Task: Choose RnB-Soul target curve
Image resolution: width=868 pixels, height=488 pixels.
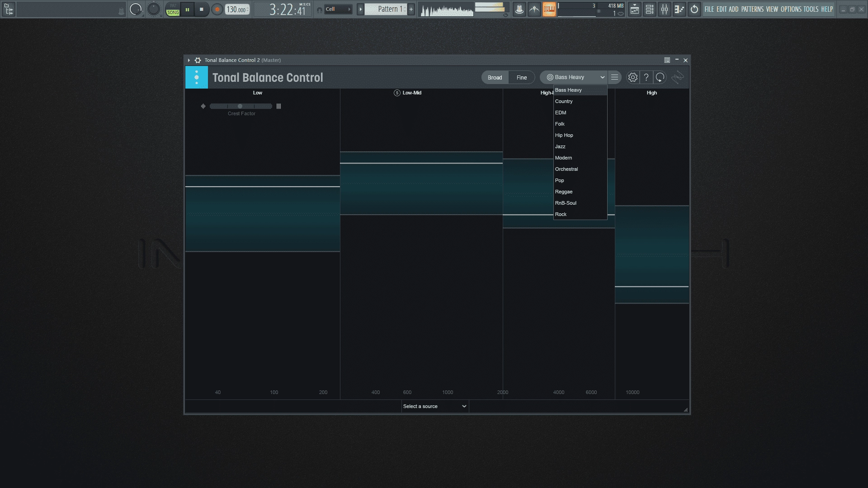Action: (580, 203)
